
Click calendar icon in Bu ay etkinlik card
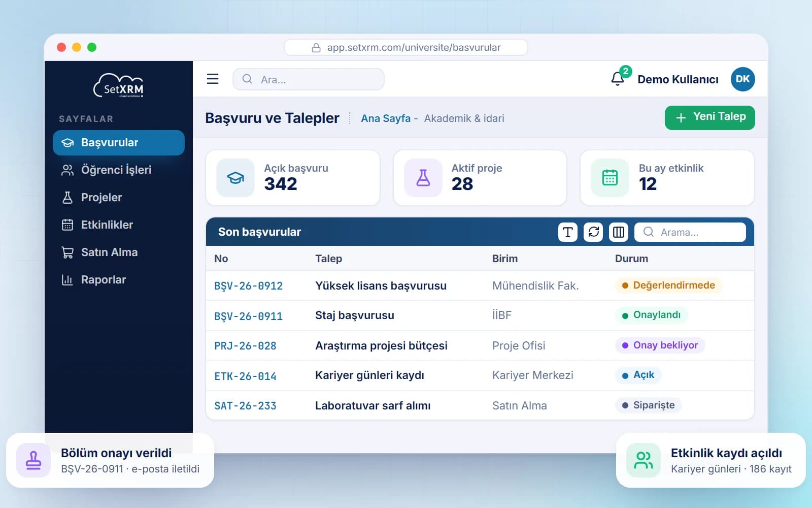click(x=610, y=178)
